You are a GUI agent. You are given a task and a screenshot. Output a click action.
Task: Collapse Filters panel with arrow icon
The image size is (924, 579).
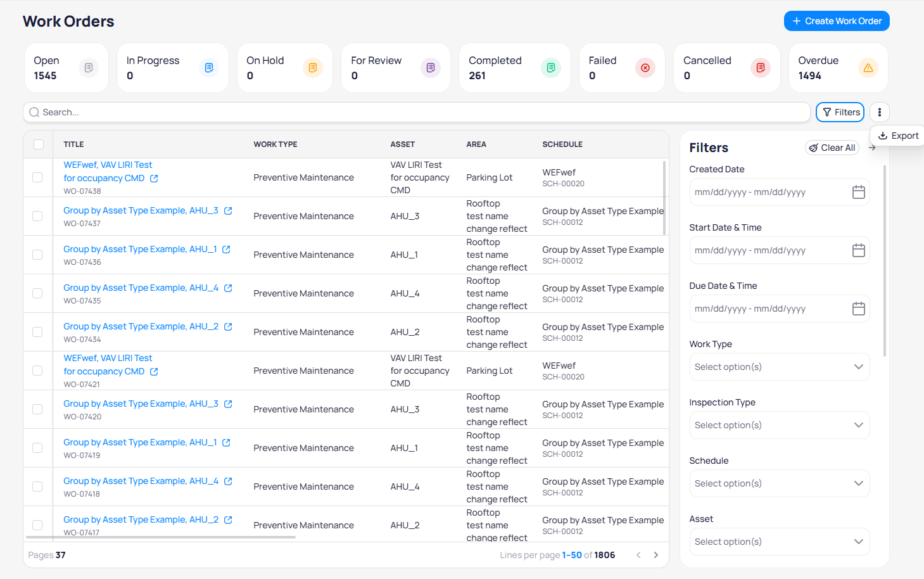tap(872, 148)
